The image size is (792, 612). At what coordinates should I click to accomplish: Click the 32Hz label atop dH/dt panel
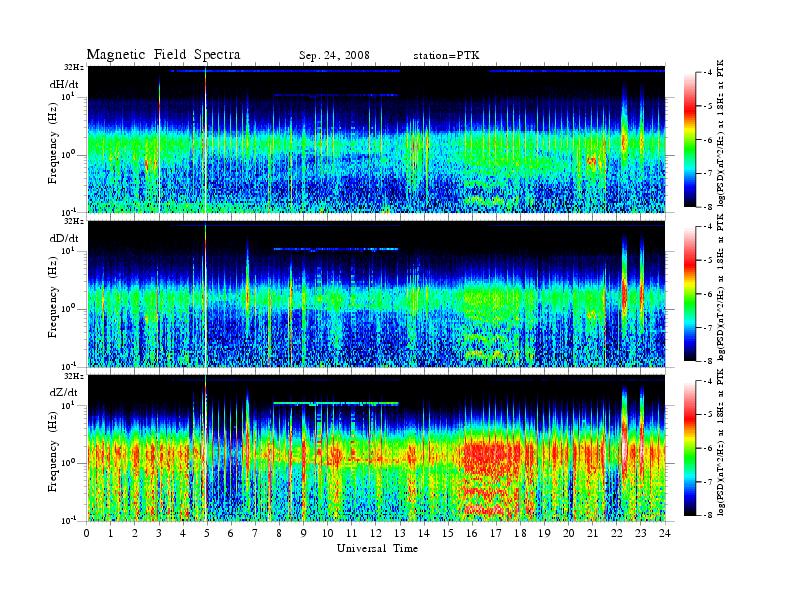click(74, 67)
